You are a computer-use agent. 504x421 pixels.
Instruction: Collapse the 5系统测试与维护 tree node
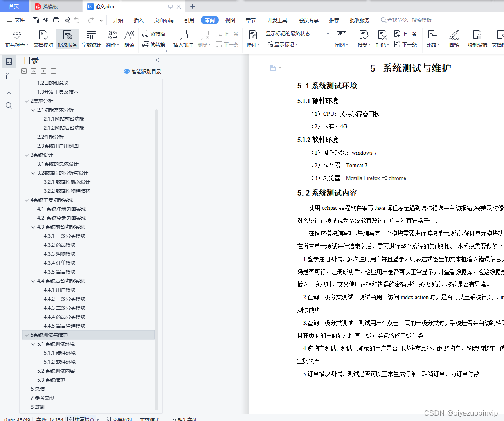click(27, 335)
